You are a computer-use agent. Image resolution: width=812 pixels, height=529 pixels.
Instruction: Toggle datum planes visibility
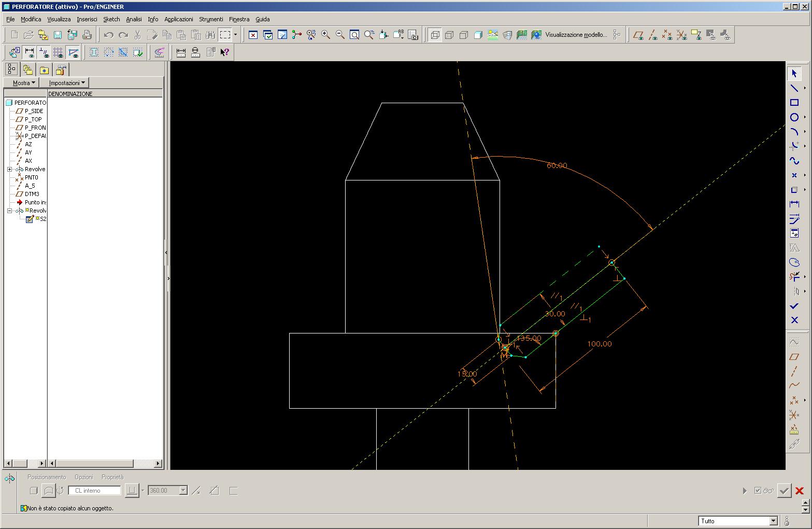[638, 35]
